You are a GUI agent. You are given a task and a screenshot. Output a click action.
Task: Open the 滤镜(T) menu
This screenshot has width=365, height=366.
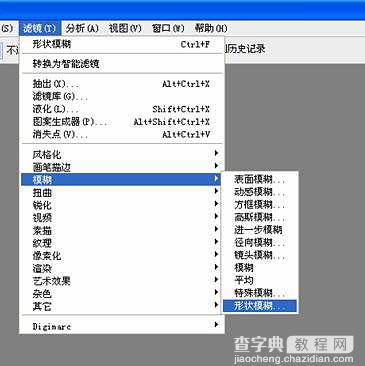pyautogui.click(x=40, y=28)
